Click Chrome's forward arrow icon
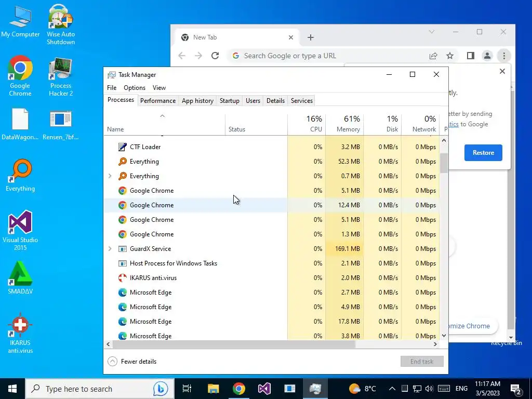The width and height of the screenshot is (532, 399). [198, 56]
